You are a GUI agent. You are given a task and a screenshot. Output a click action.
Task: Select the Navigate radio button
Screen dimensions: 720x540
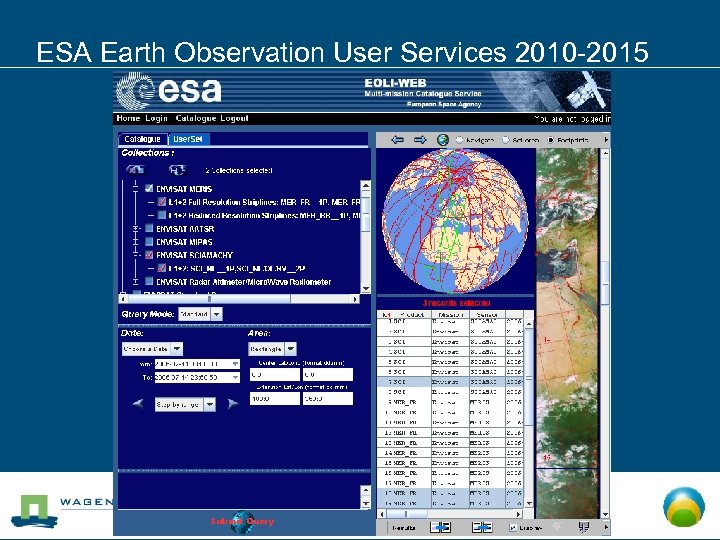(x=460, y=140)
